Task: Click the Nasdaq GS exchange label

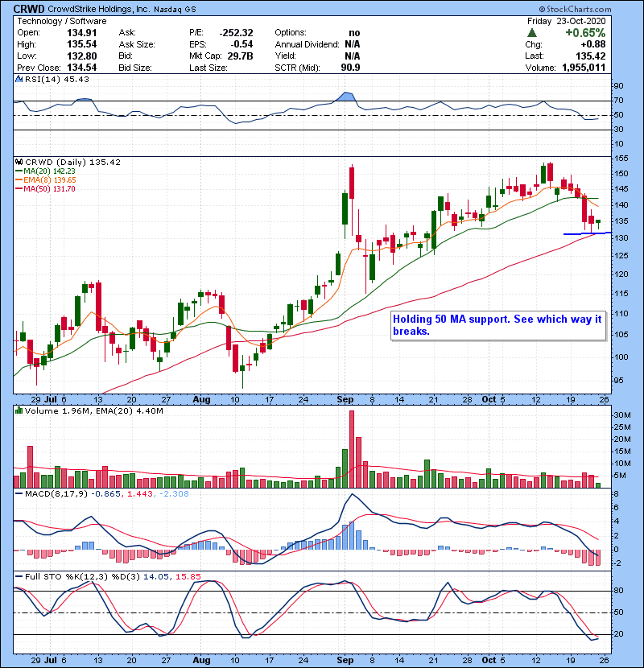Action: click(175, 10)
